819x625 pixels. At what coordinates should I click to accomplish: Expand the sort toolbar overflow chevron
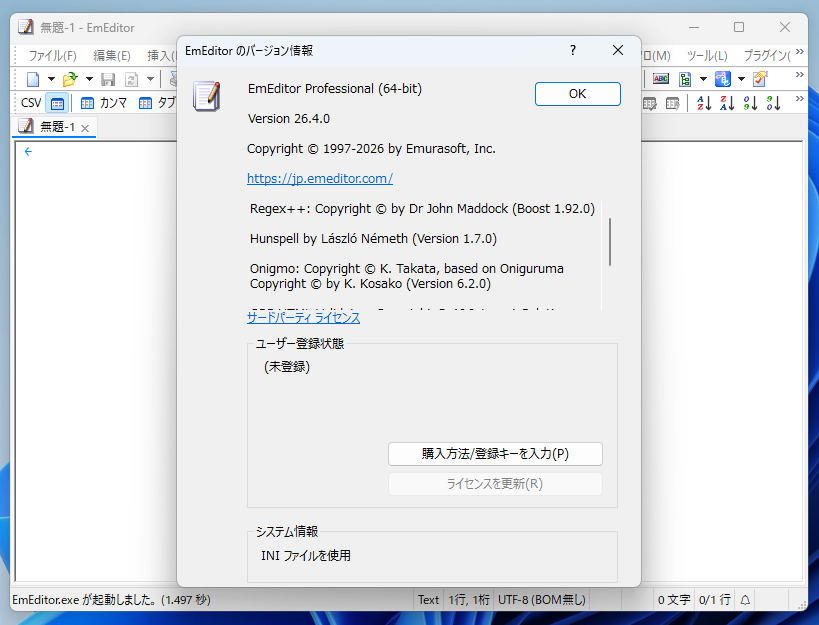tap(800, 99)
